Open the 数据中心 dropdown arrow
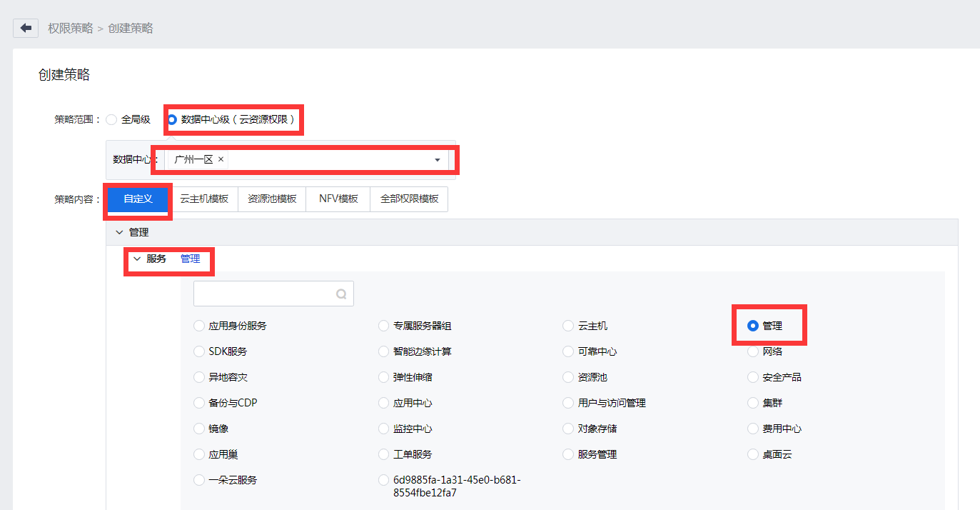 (x=438, y=160)
